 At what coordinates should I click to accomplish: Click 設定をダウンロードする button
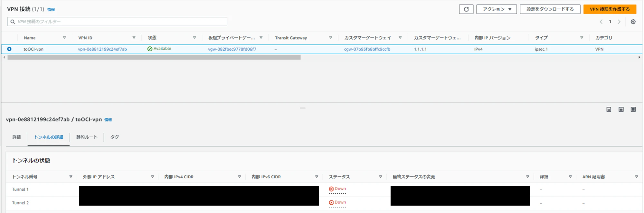[550, 9]
